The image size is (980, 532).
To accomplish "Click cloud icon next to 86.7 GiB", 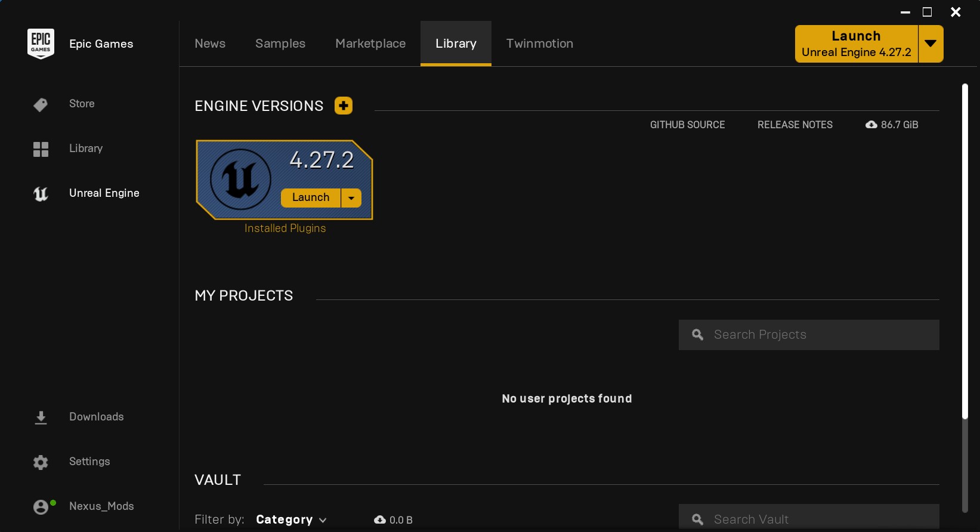I will [871, 125].
